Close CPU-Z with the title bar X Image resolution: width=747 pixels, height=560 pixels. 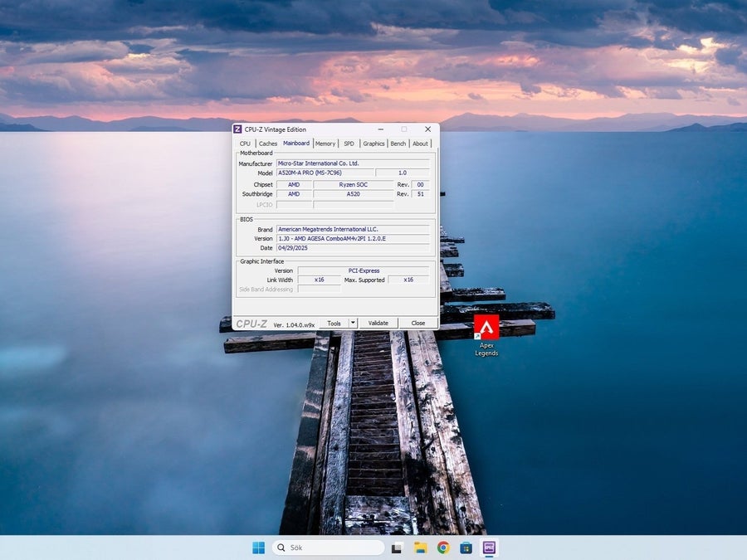click(x=427, y=129)
